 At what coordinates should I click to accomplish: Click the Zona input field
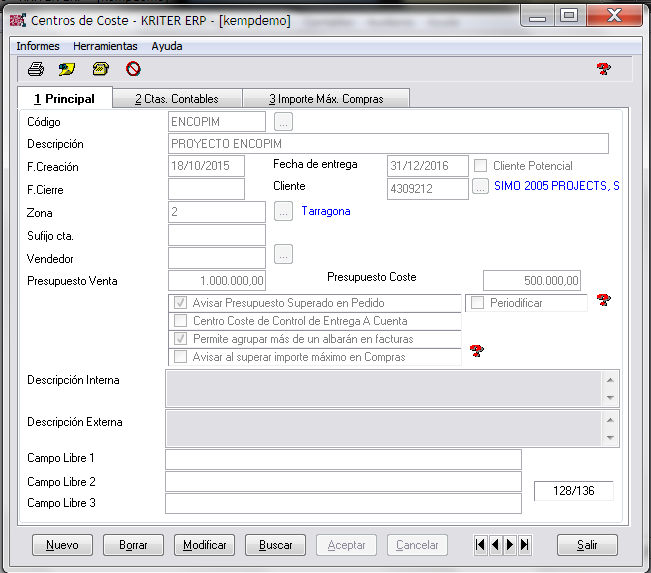[x=217, y=212]
